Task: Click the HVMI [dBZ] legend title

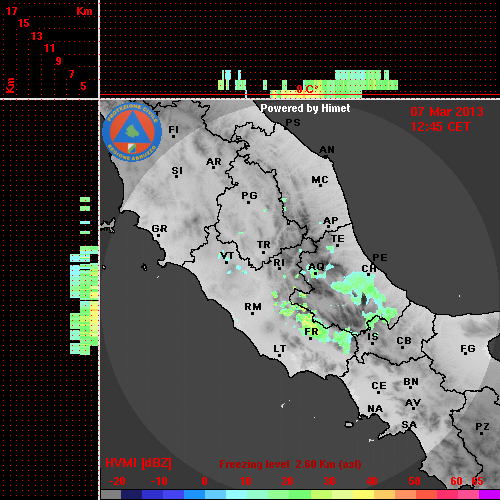Action: tap(138, 463)
